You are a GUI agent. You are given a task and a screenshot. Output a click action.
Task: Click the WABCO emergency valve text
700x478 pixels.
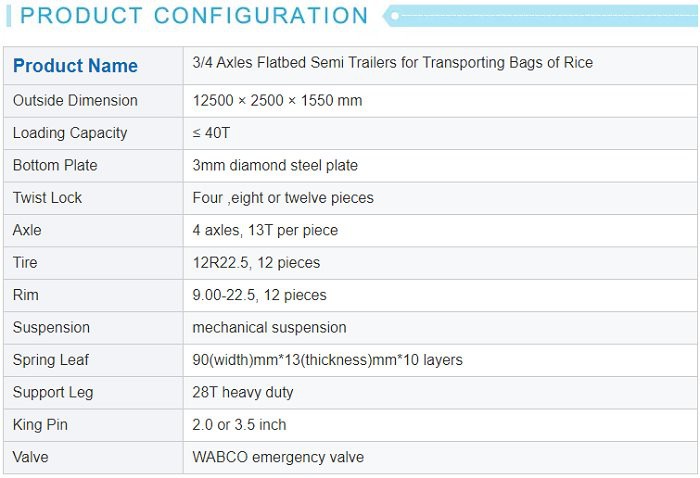pyautogui.click(x=278, y=457)
